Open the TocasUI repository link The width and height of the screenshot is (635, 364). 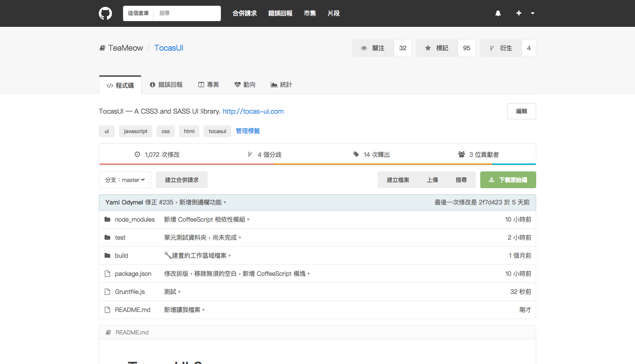(x=169, y=48)
